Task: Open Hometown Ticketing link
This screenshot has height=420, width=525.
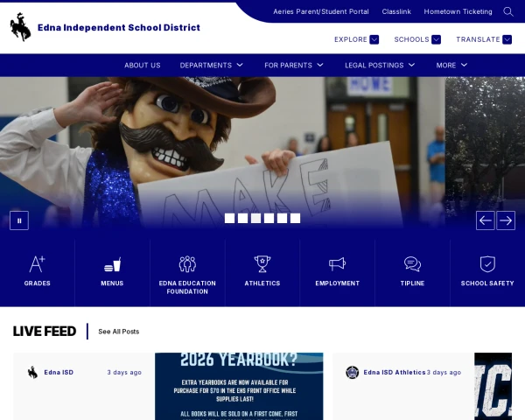Action: (x=458, y=11)
